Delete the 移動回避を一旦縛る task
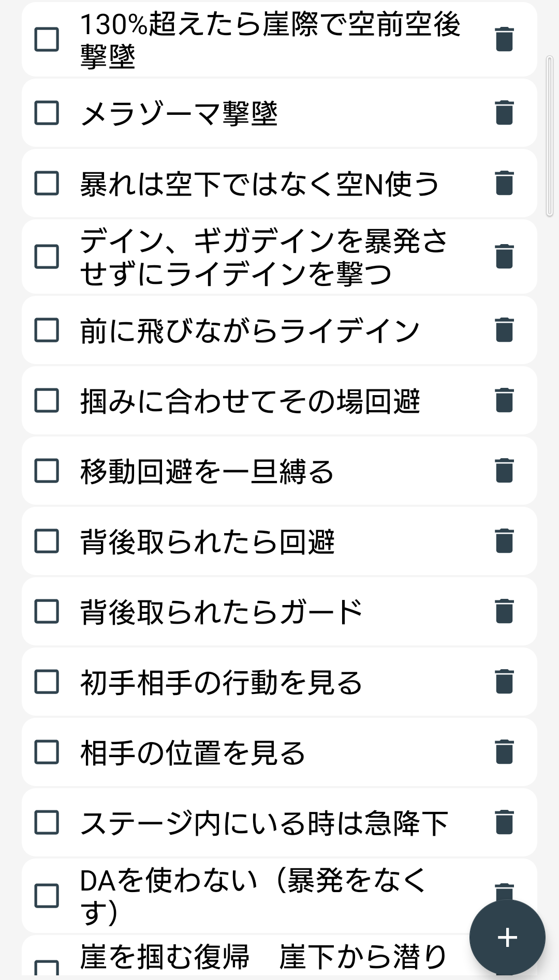 click(x=504, y=471)
